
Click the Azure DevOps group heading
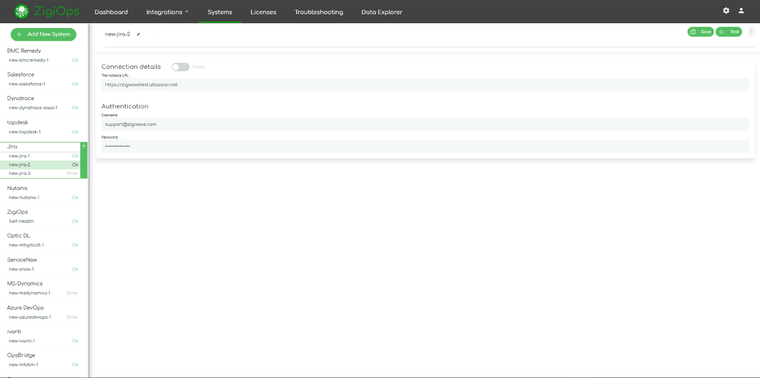tap(26, 308)
